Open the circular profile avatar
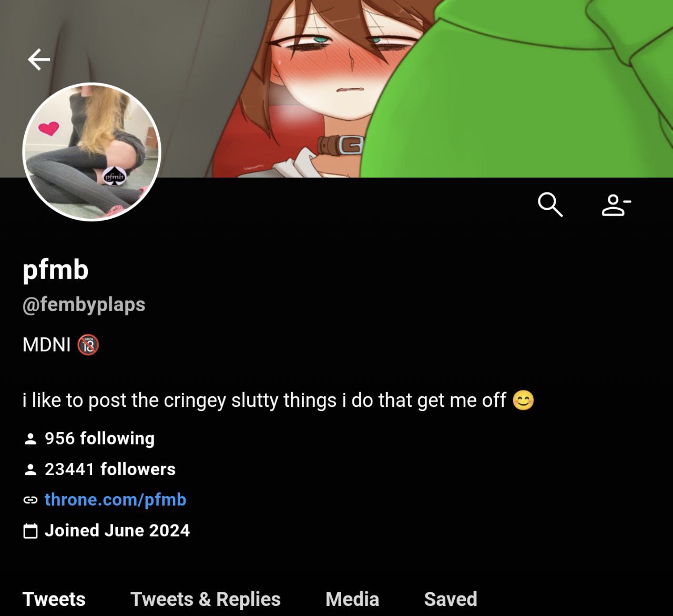 91,151
